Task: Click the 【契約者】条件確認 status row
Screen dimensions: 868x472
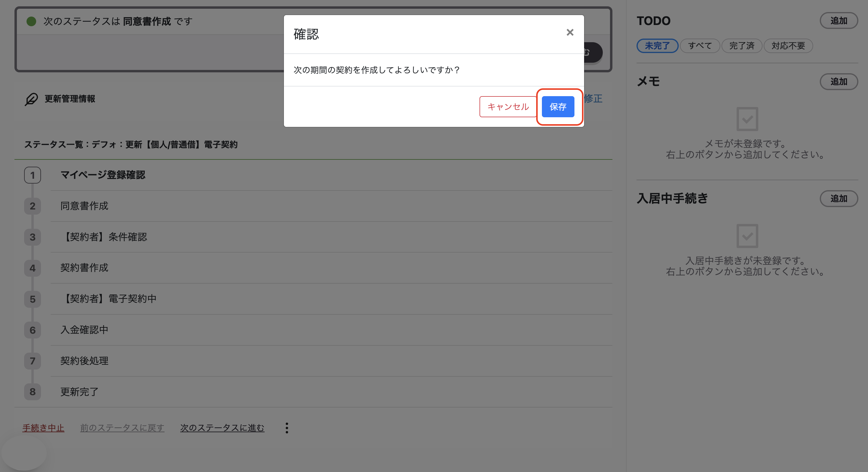Action: click(x=331, y=237)
